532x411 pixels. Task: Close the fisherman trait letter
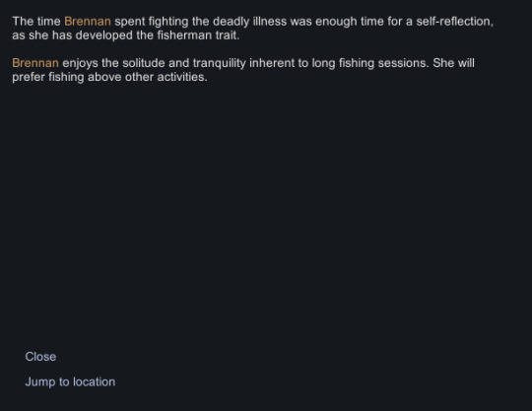click(x=40, y=357)
